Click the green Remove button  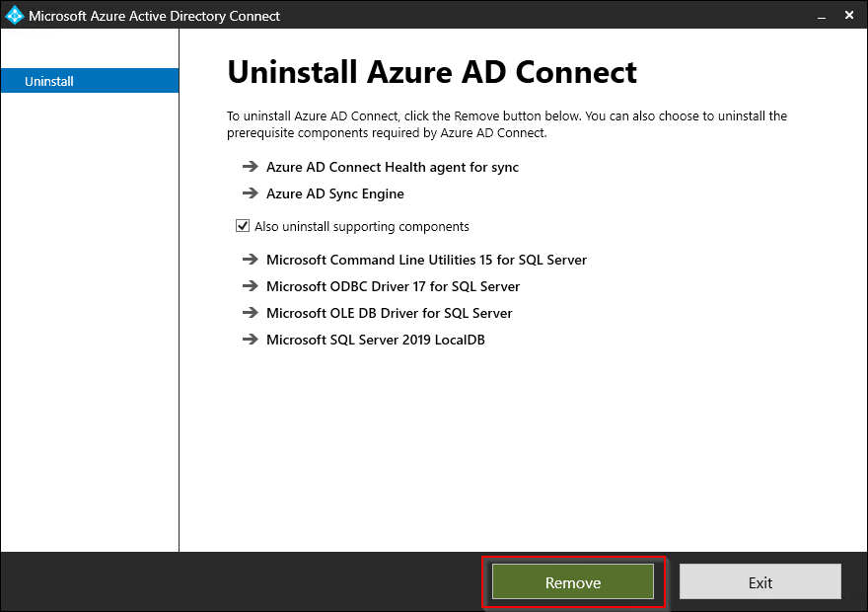[573, 581]
